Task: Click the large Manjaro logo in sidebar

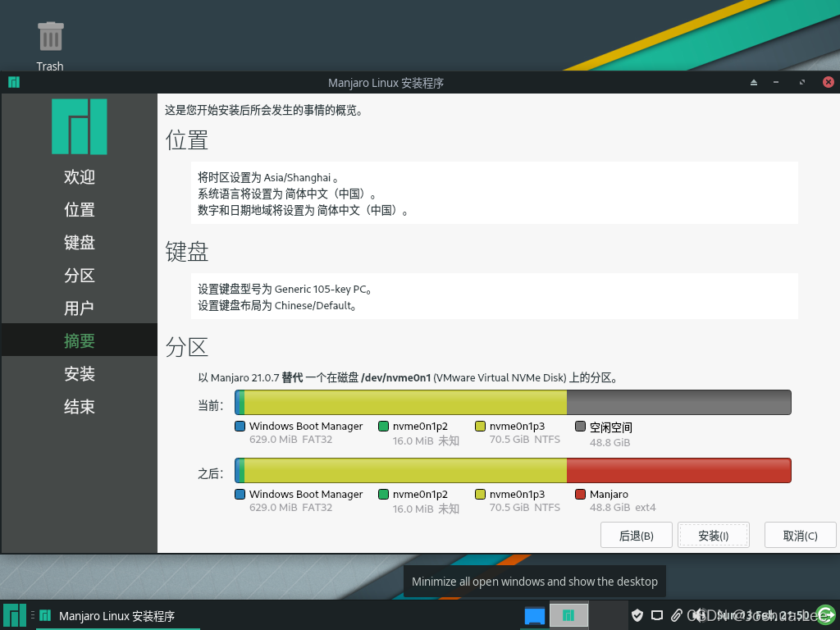Action: 80,126
